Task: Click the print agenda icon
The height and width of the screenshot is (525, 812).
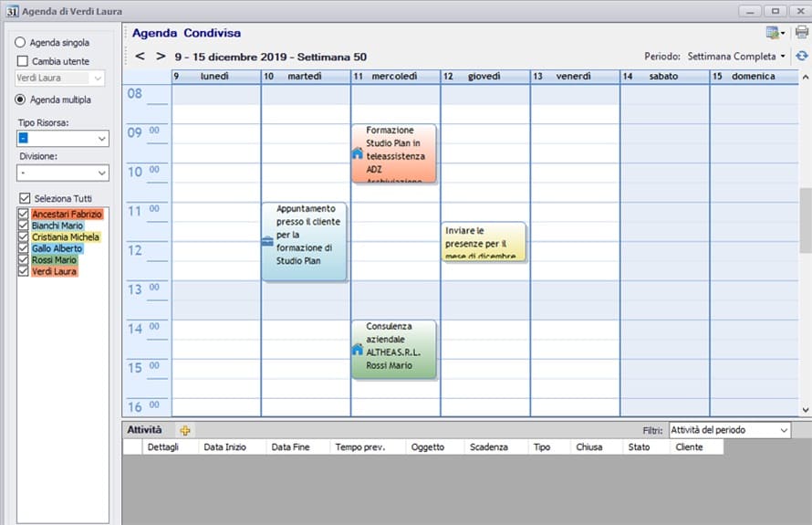Action: click(801, 33)
